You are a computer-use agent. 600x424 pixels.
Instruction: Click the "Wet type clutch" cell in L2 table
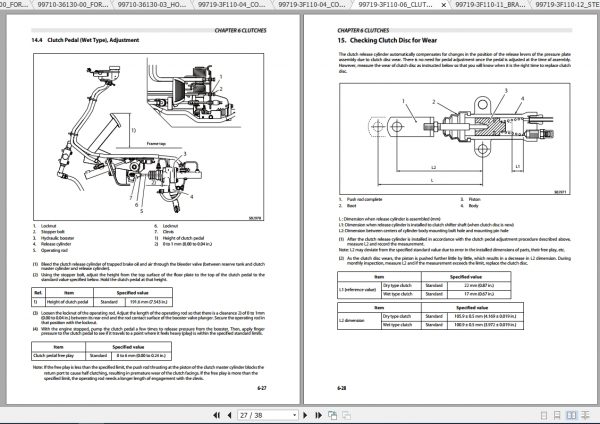[401, 325]
